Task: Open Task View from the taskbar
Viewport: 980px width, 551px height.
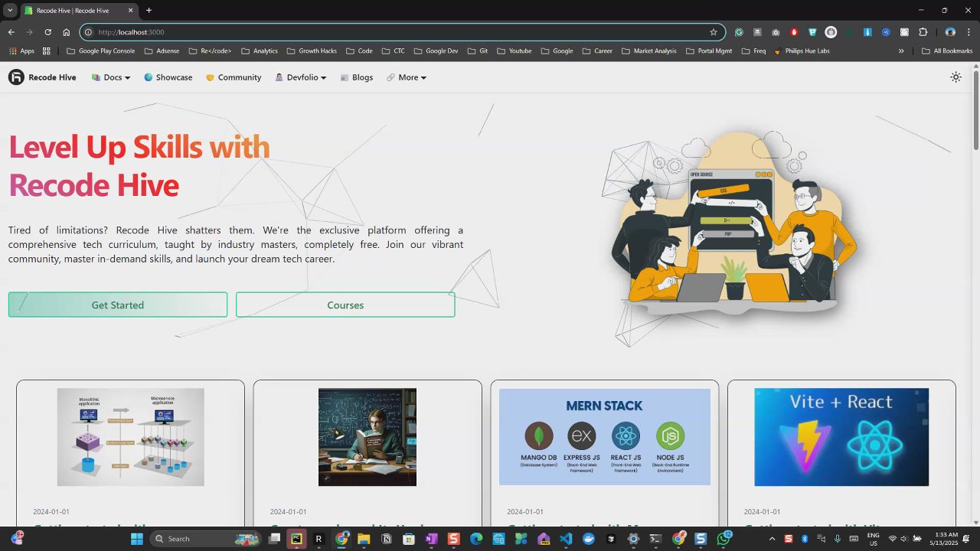Action: (274, 539)
